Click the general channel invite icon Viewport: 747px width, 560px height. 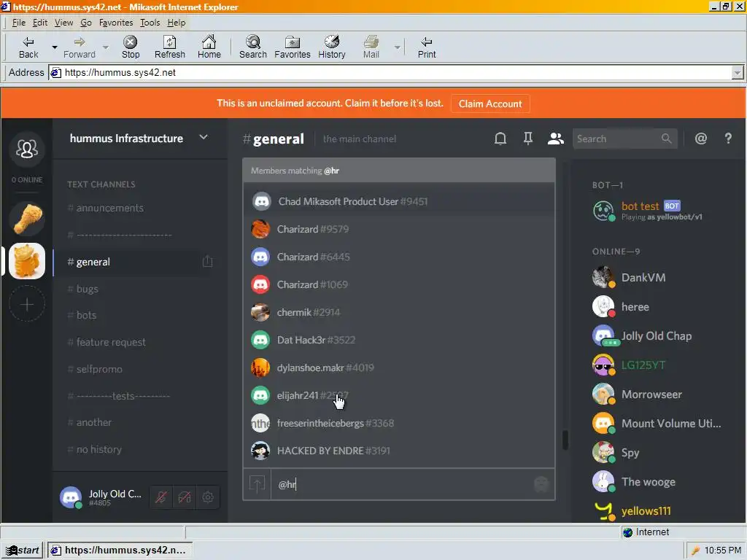207,261
